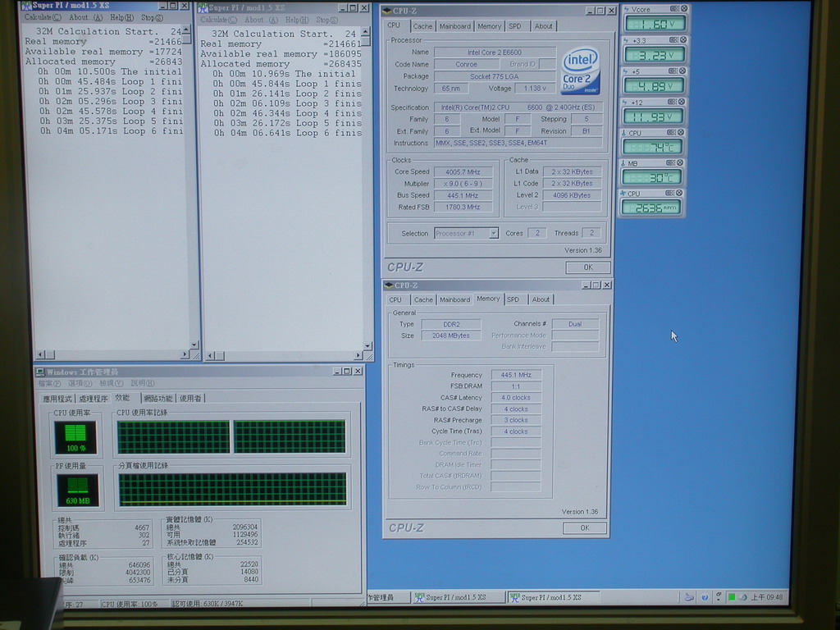This screenshot has width=840, height=630.
Task: Open Stop menu in first Super PI
Action: click(152, 18)
